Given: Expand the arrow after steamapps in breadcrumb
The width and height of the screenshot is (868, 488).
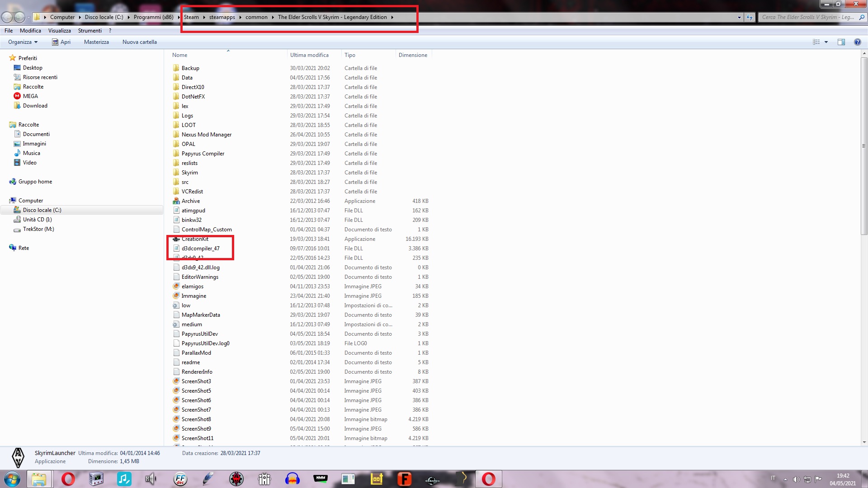Looking at the screenshot, I should tap(240, 17).
